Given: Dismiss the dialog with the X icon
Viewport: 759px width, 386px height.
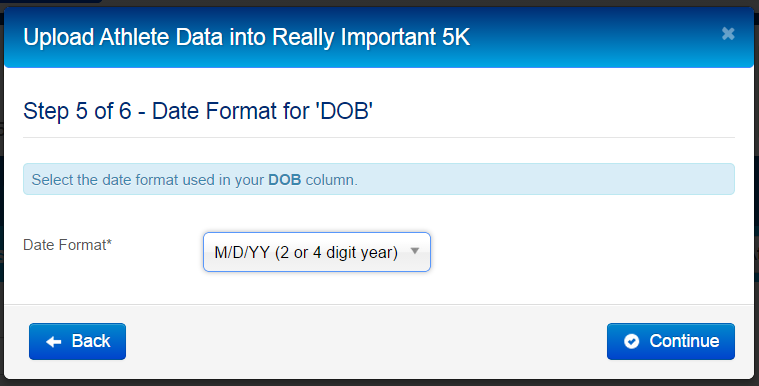Looking at the screenshot, I should pos(728,33).
